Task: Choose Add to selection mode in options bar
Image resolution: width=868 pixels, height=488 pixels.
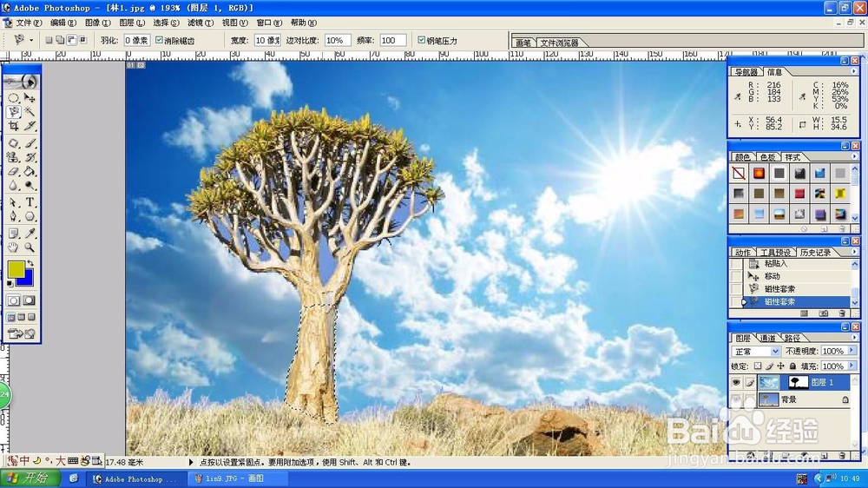Action: point(60,40)
